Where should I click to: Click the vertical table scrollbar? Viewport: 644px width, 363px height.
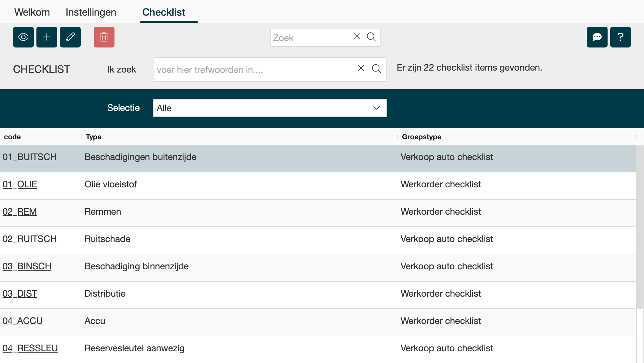point(640,227)
